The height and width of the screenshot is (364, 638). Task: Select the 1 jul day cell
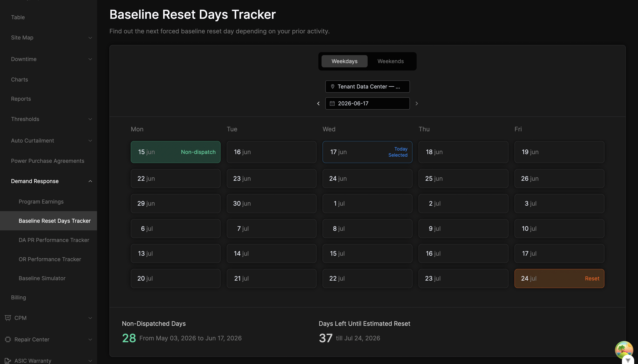point(367,204)
